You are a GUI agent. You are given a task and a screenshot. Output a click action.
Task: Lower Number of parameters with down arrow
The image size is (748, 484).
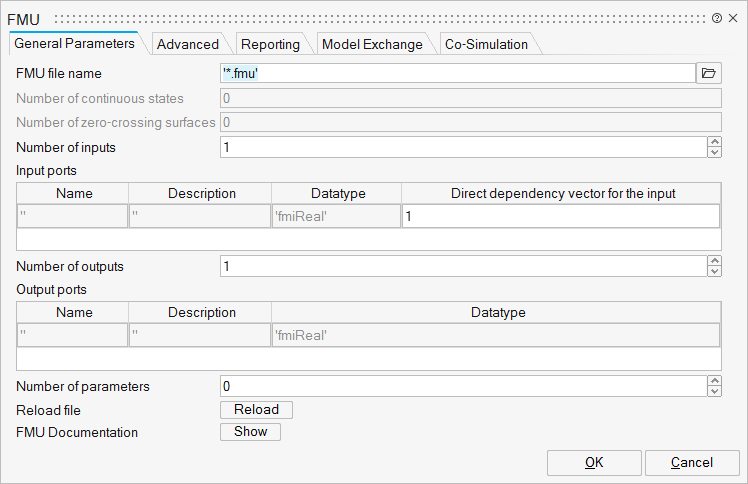pos(714,390)
